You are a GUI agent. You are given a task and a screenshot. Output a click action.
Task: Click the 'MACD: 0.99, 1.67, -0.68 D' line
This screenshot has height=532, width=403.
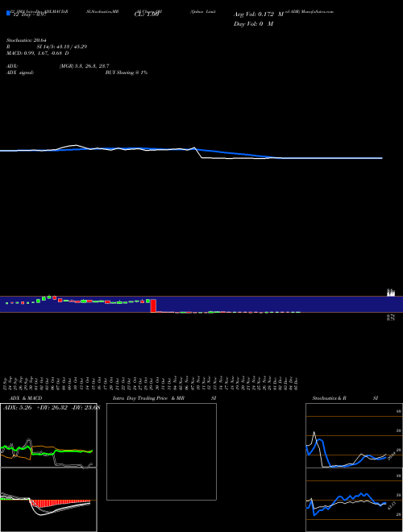[38, 53]
